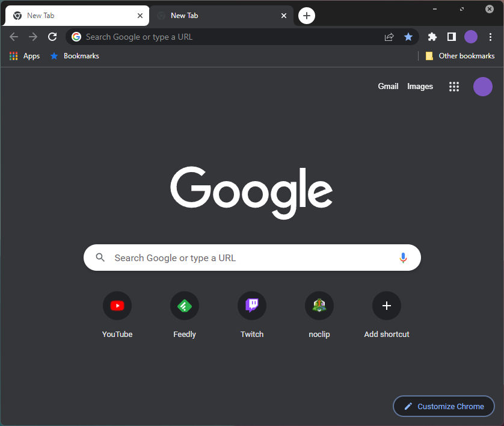This screenshot has height=426, width=504.
Task: Click the Google logo on the page
Action: [x=251, y=193]
